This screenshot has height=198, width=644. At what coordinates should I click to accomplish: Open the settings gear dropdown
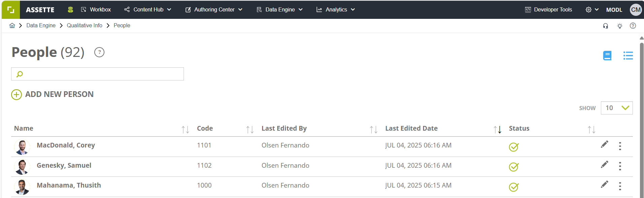pos(592,10)
